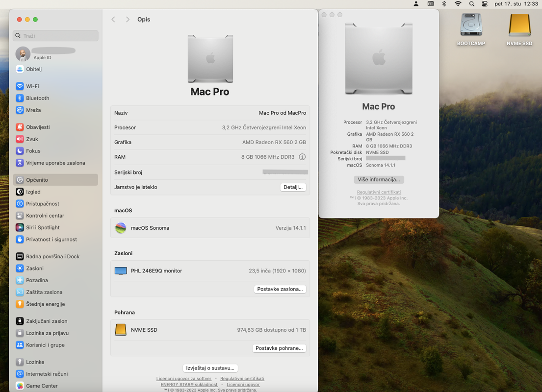Open Regulativni certifikati link in Opis pane
542x392 pixels.
tap(242, 379)
